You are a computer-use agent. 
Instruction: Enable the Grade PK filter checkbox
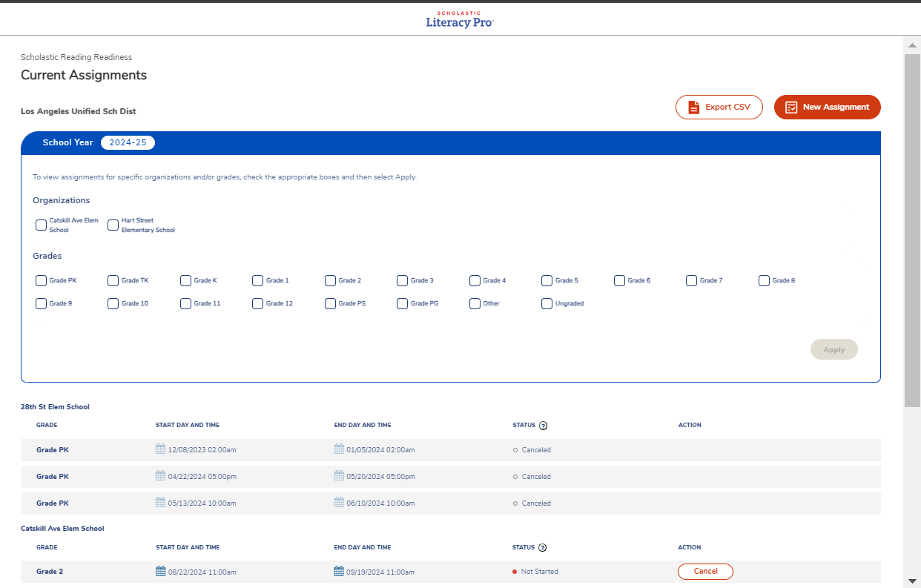click(x=41, y=280)
